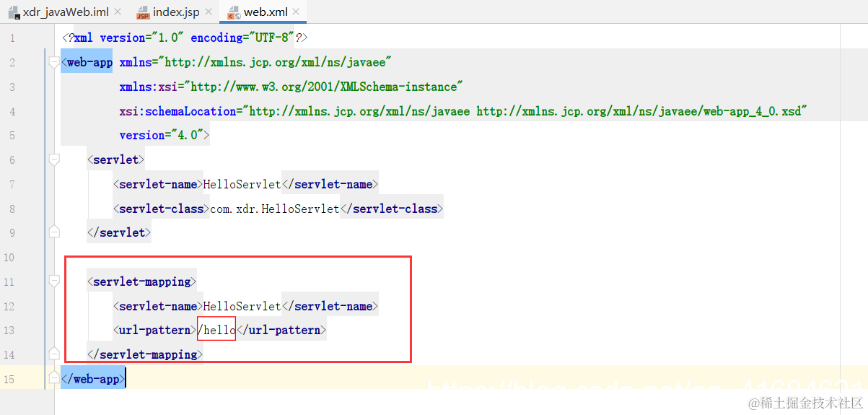
Task: Click the closing servlet tag on line 9
Action: [x=119, y=232]
